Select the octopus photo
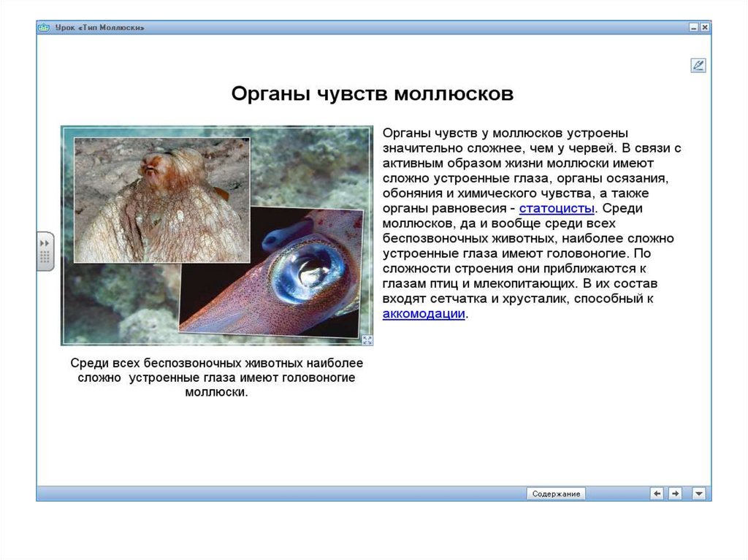Viewport: 748px width, 560px height. pos(161,200)
